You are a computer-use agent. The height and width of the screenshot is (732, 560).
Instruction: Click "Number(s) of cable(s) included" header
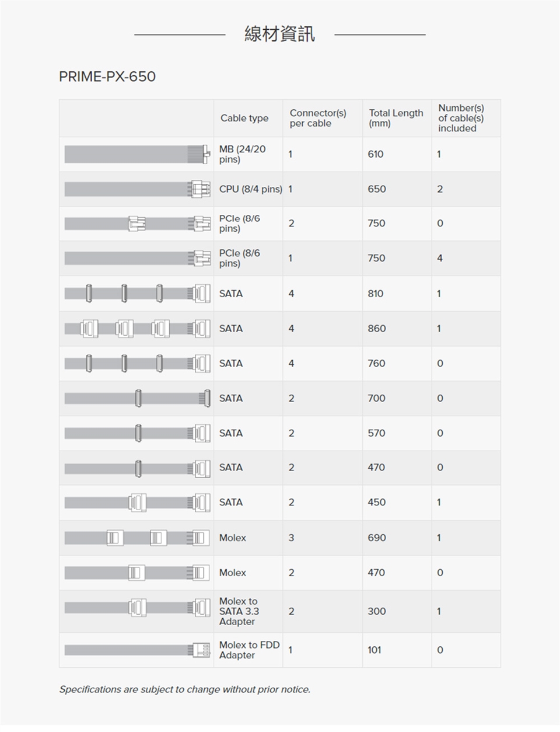coord(461,118)
